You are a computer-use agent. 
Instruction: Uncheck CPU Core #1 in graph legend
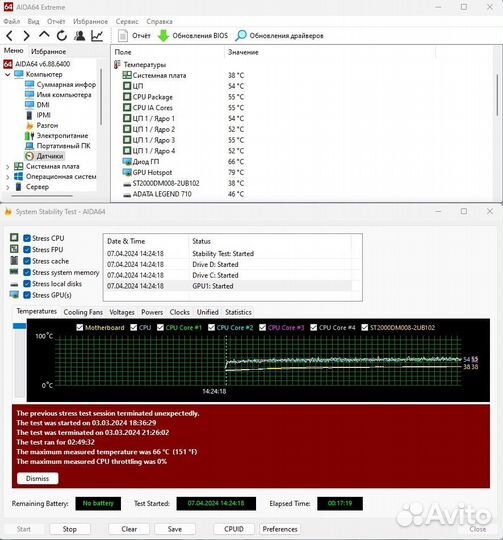coord(160,327)
